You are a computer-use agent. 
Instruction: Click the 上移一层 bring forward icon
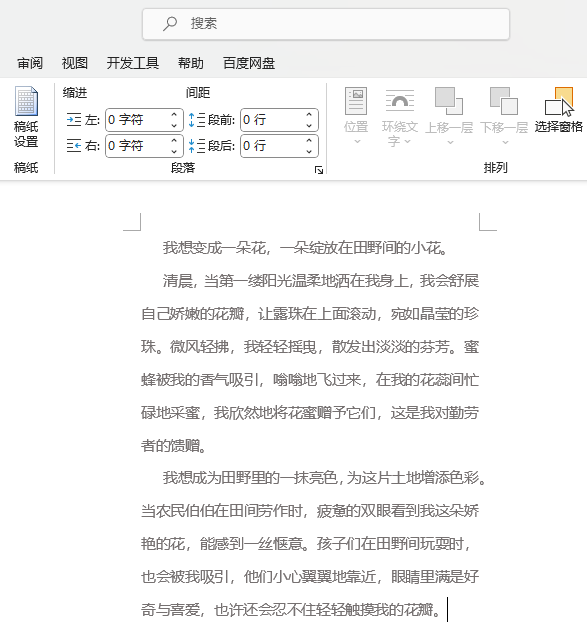pos(449,101)
